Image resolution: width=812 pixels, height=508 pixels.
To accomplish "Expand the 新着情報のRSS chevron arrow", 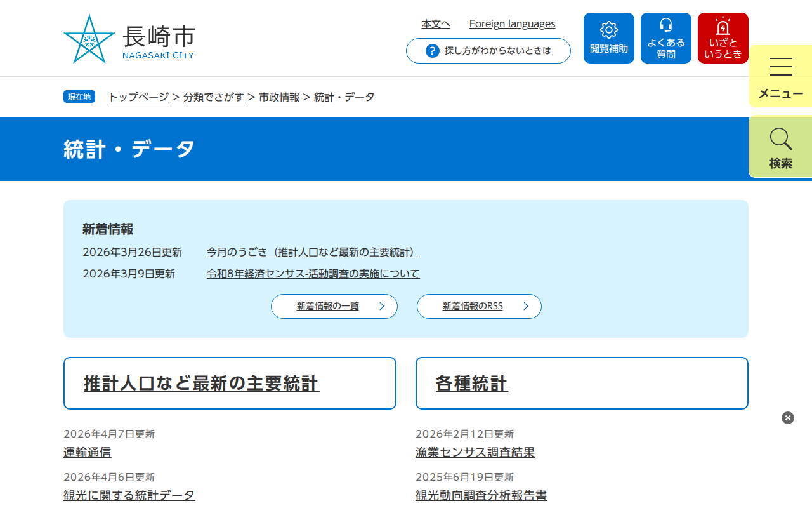I will (525, 306).
